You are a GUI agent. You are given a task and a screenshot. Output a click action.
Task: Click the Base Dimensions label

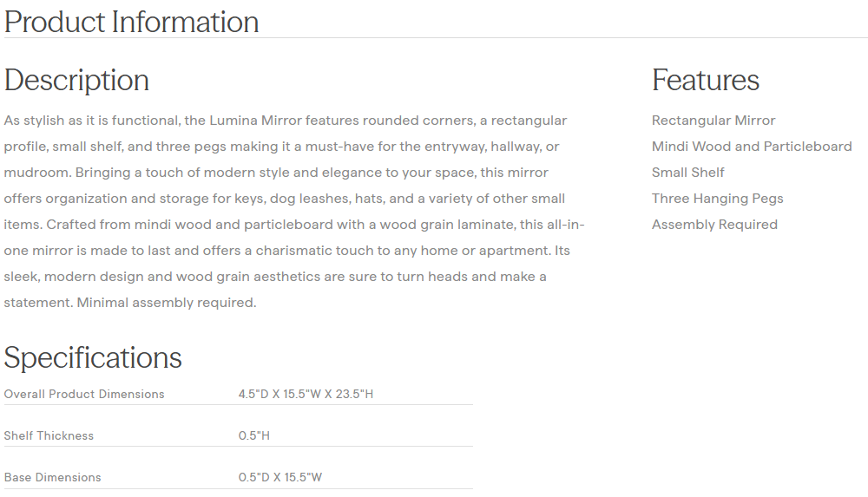[52, 477]
